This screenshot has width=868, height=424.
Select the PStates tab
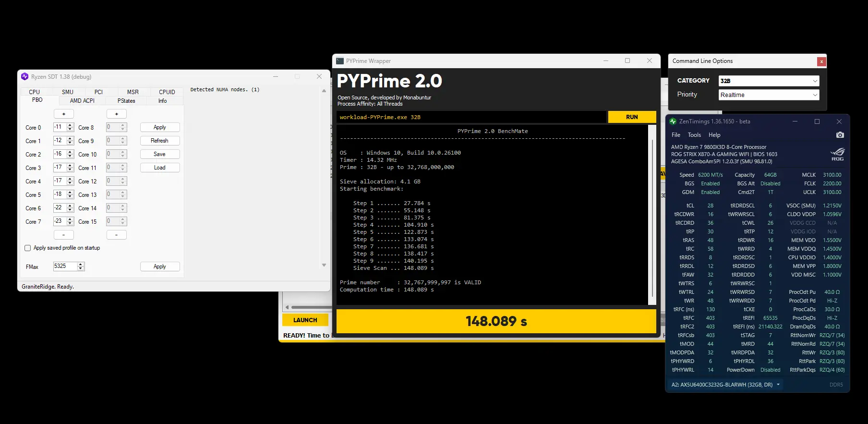pos(126,101)
